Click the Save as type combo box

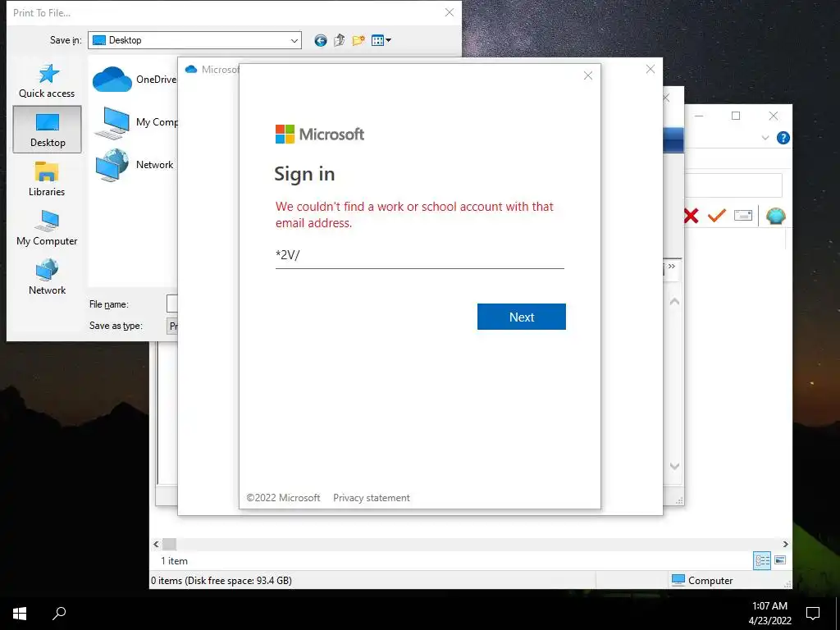[172, 326]
